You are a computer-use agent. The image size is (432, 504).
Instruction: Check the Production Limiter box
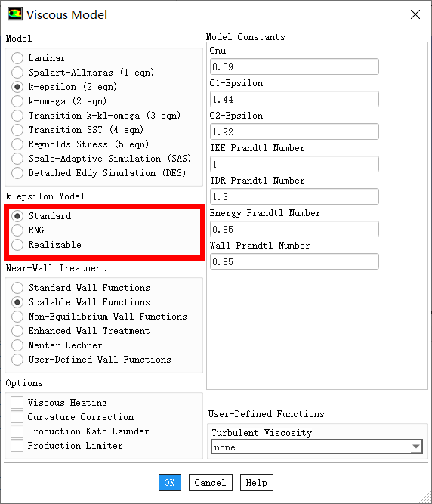tap(17, 446)
